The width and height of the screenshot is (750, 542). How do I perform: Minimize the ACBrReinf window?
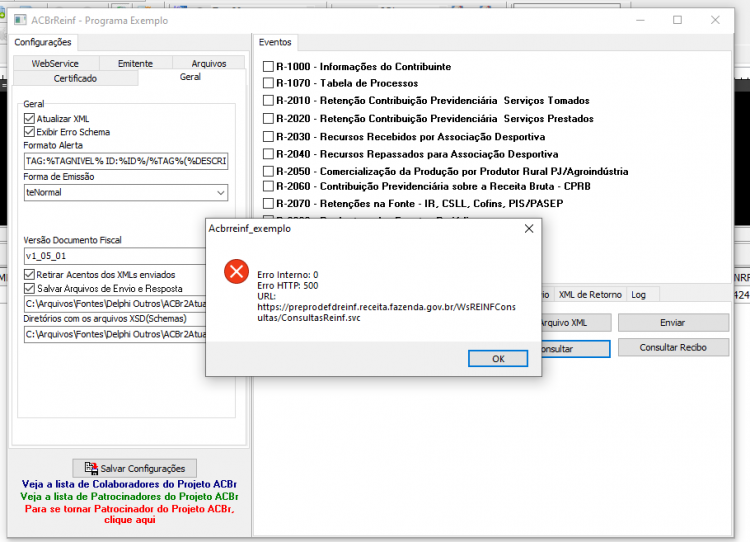pyautogui.click(x=640, y=20)
